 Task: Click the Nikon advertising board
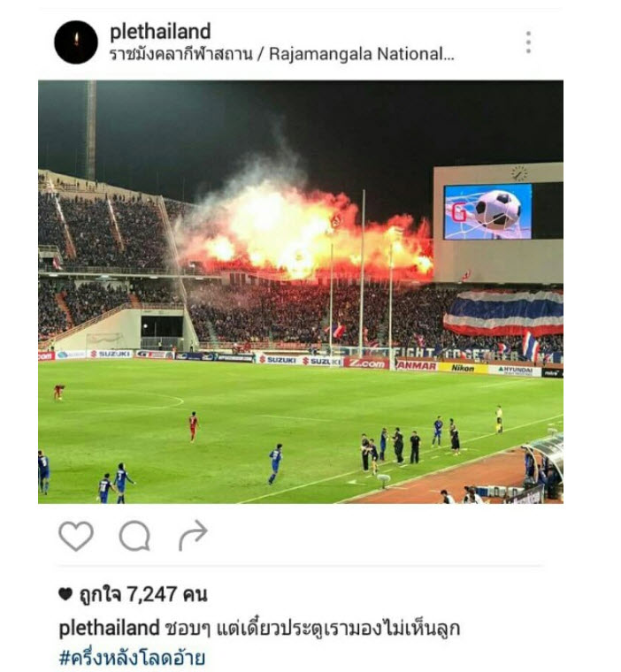click(x=463, y=368)
